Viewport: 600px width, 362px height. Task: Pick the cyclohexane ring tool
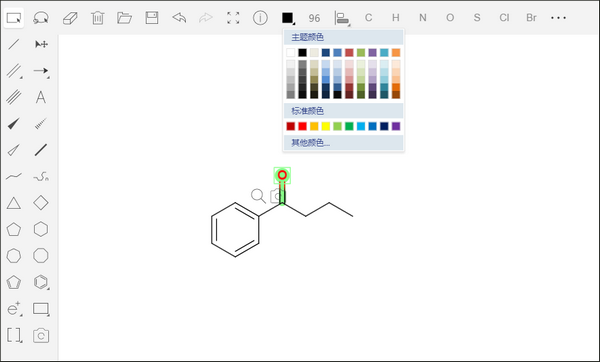pos(41,229)
